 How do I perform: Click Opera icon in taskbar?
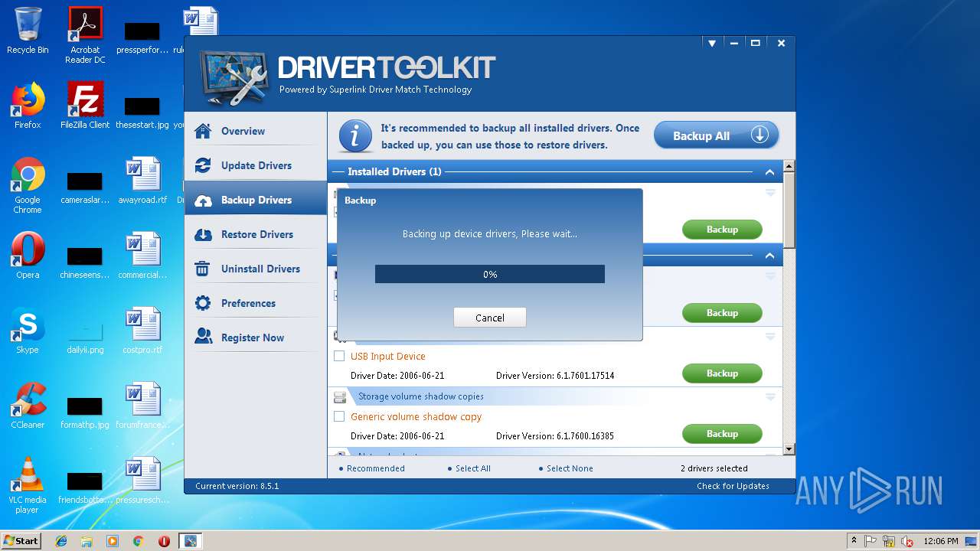tap(164, 541)
